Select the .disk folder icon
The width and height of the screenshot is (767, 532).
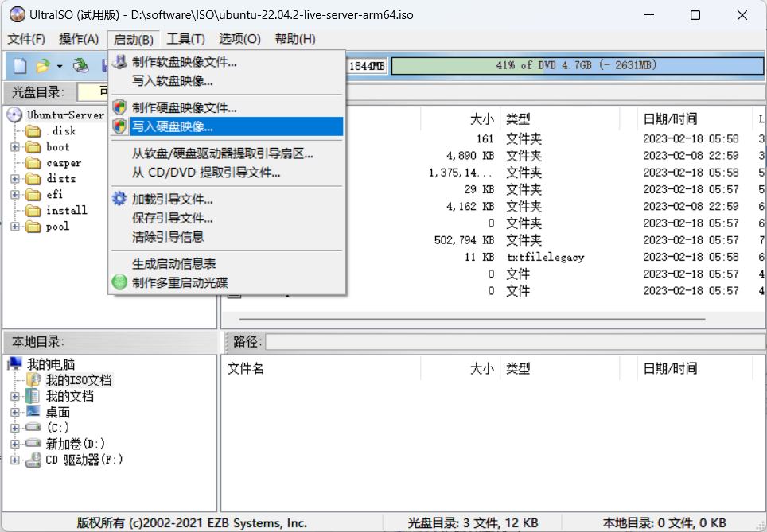click(33, 131)
